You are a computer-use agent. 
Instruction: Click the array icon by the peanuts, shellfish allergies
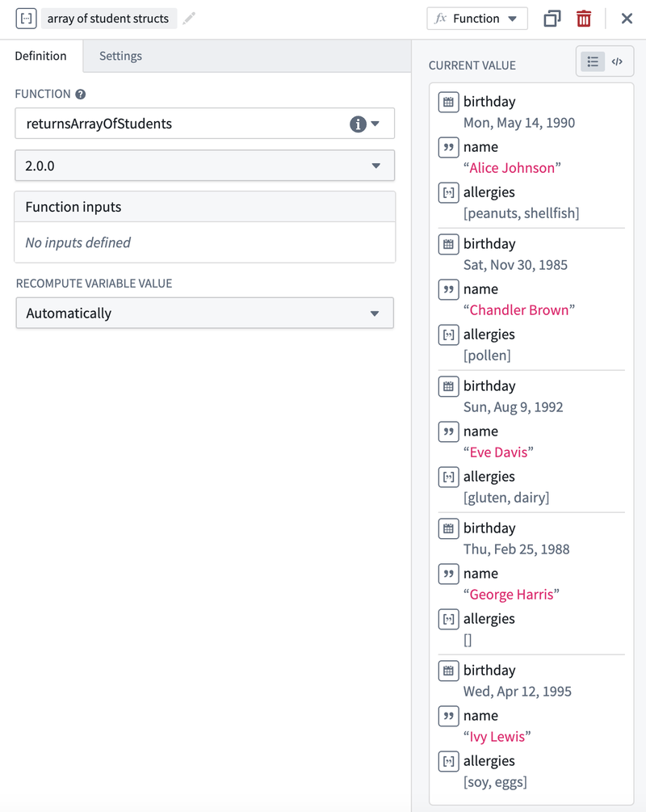(448, 192)
